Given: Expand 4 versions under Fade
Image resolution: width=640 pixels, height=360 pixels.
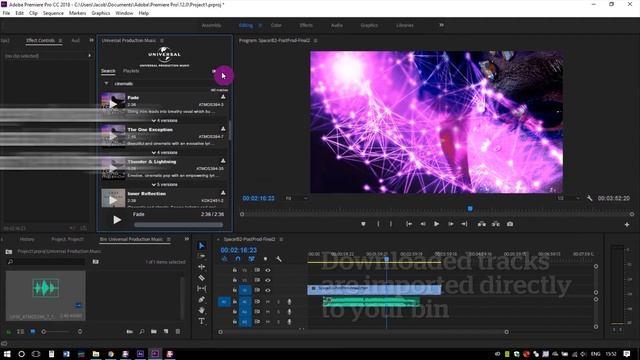Looking at the screenshot, I should tap(164, 121).
